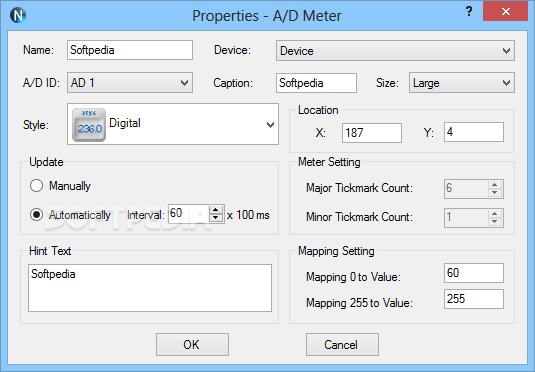
Task: Focus the Location X field containing 187
Action: coord(372,133)
